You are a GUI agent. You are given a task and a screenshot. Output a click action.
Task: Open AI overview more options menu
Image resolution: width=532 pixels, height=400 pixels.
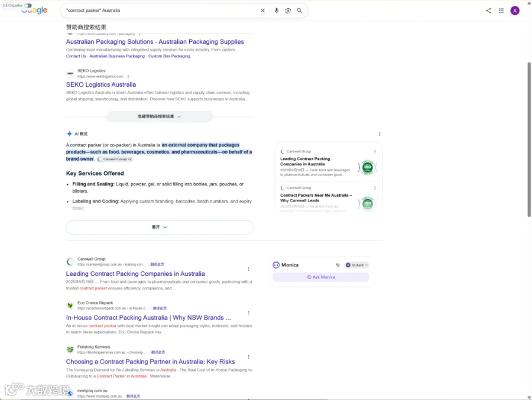[379, 134]
